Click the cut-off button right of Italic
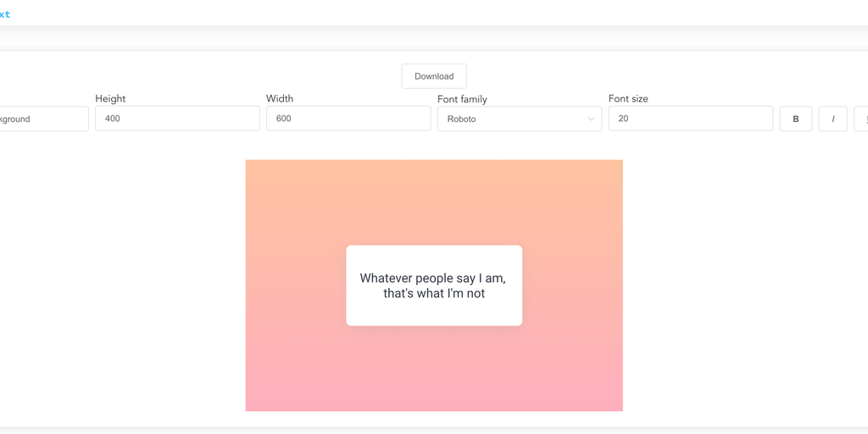This screenshot has height=434, width=868. 861,119
